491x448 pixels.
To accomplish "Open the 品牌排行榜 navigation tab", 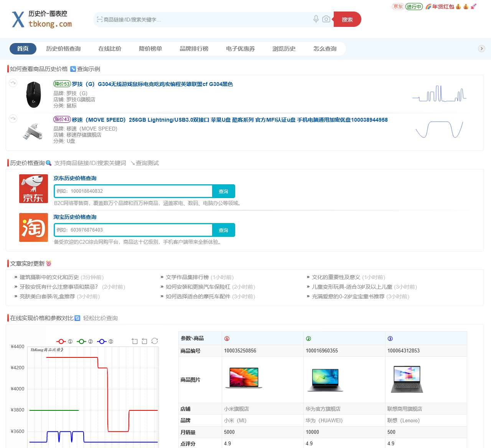I will pos(194,48).
